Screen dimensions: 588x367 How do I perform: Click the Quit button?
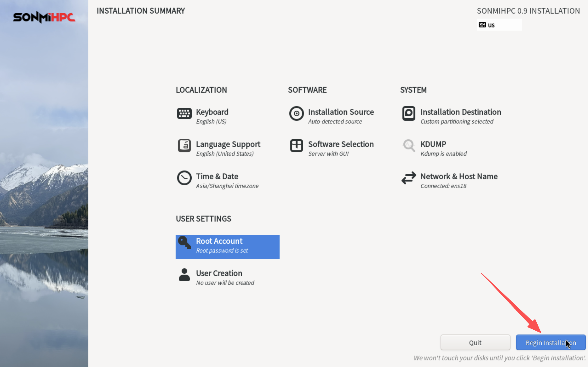(475, 342)
